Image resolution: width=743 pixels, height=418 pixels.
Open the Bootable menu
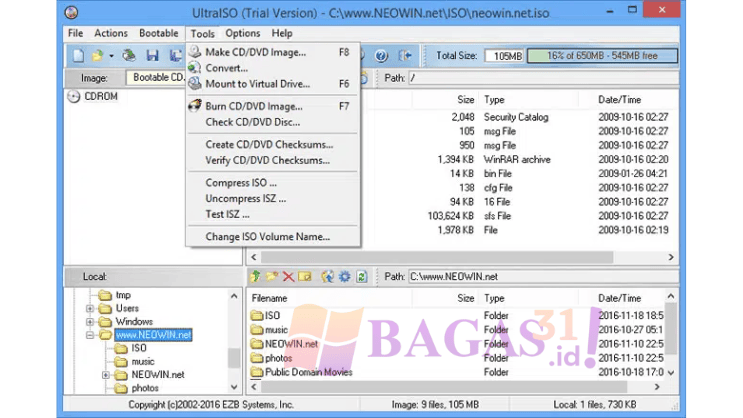click(x=158, y=33)
